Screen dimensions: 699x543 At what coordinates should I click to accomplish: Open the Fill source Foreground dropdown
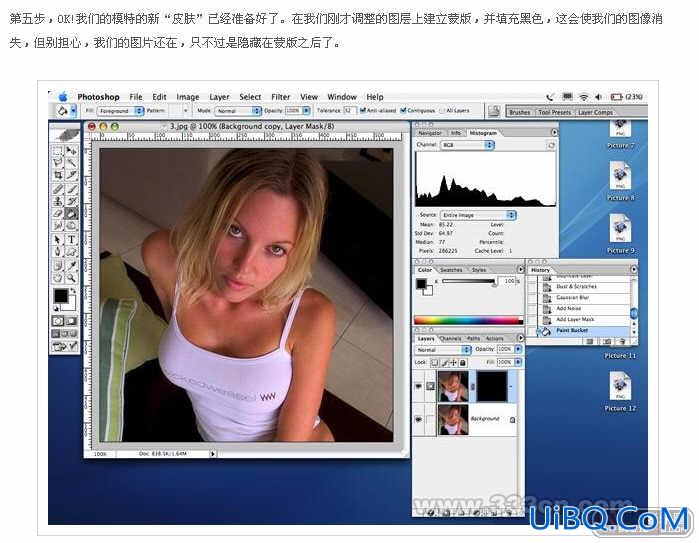(120, 111)
